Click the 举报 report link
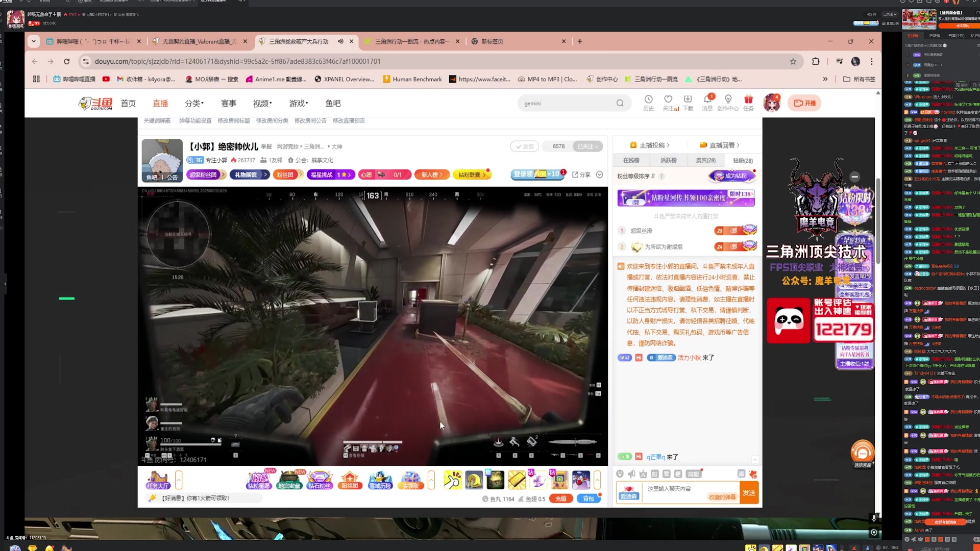Screen dimensions: 980x551 coord(266,146)
